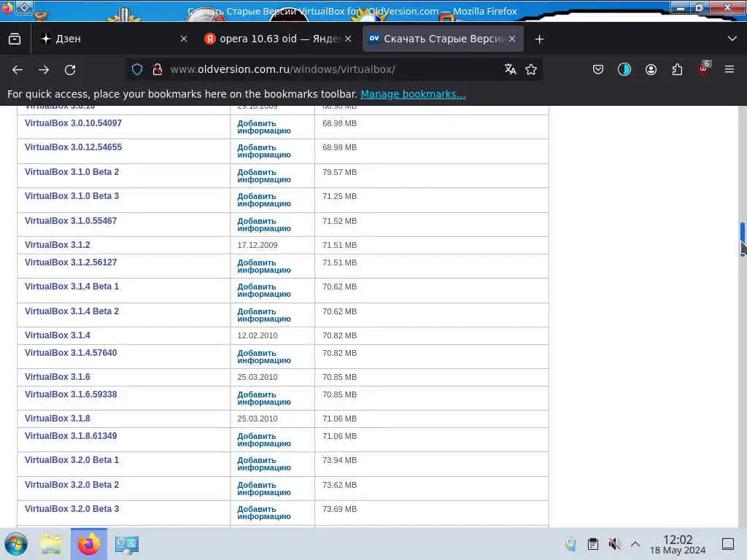The image size is (747, 560).
Task: Open VirtualBox 3.0.12.54655 link
Action: [74, 147]
